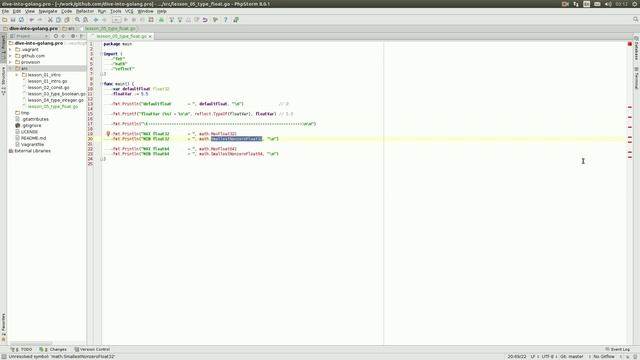The image size is (640, 360).
Task: Open the Navigate menu
Action: point(48,11)
